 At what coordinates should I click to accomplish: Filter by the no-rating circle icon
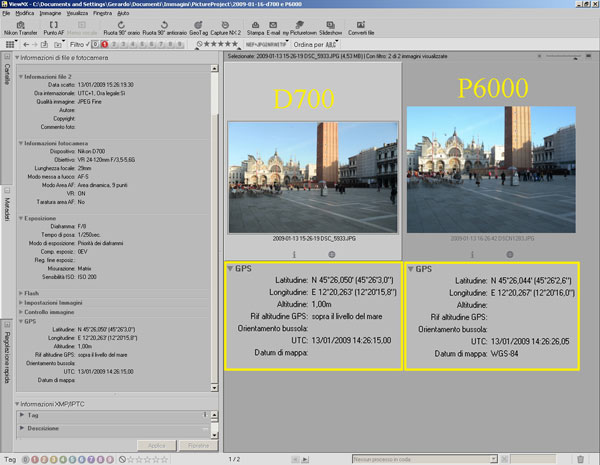click(199, 44)
